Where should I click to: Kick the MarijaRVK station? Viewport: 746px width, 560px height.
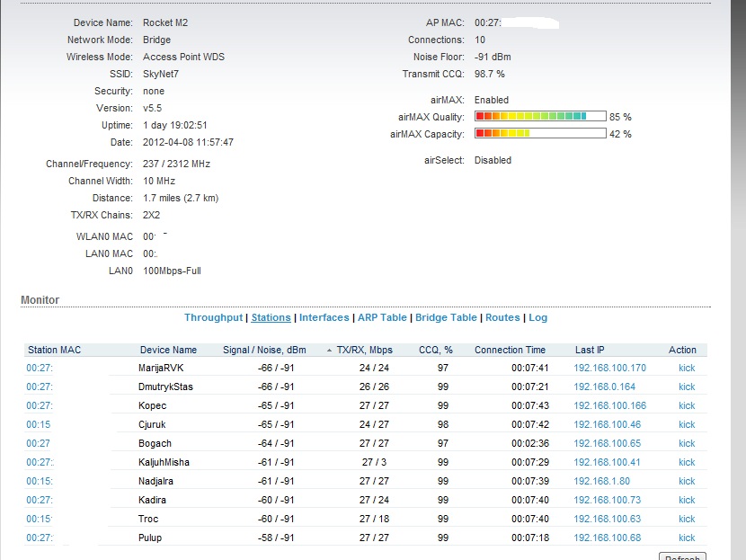[x=687, y=368]
